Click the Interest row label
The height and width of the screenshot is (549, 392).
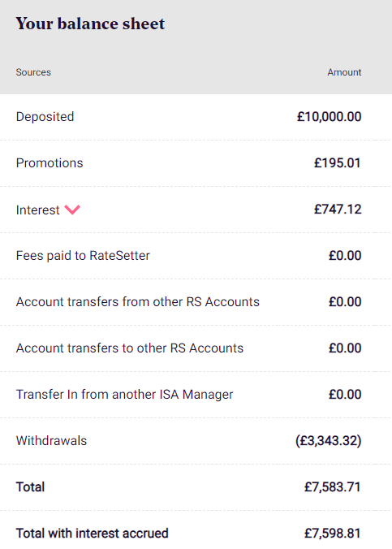pos(38,210)
